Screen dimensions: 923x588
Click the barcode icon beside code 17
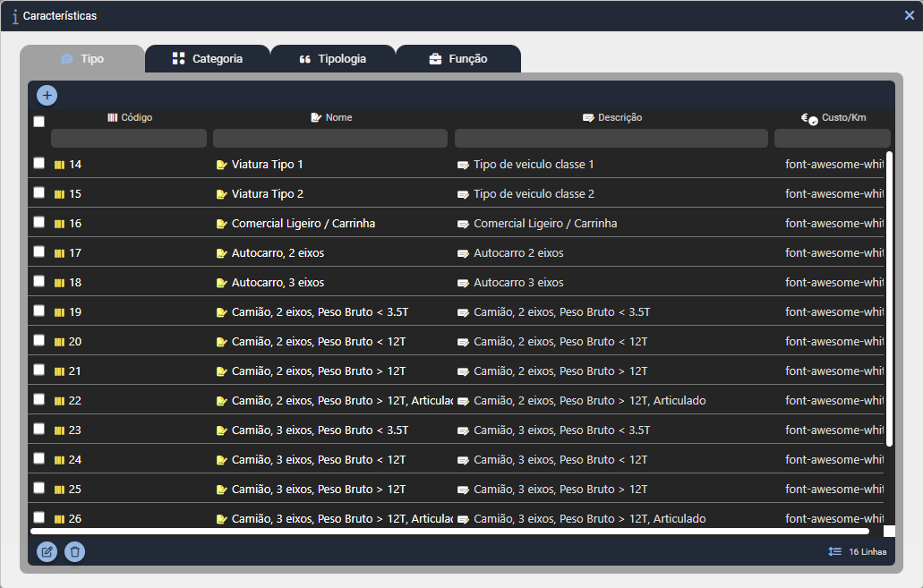tap(59, 253)
